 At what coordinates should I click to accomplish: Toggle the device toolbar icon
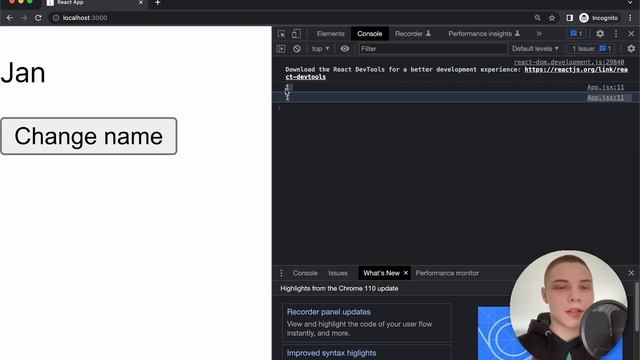click(296, 34)
